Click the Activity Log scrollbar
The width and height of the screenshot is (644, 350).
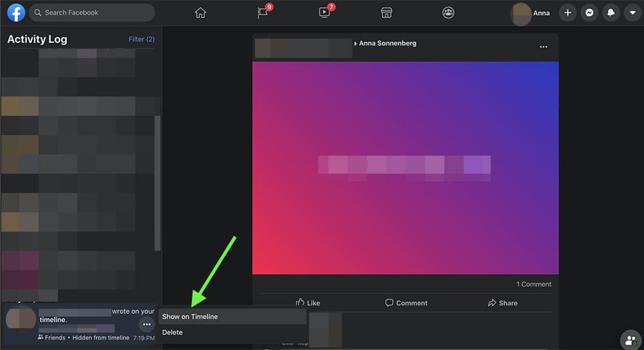(158, 183)
